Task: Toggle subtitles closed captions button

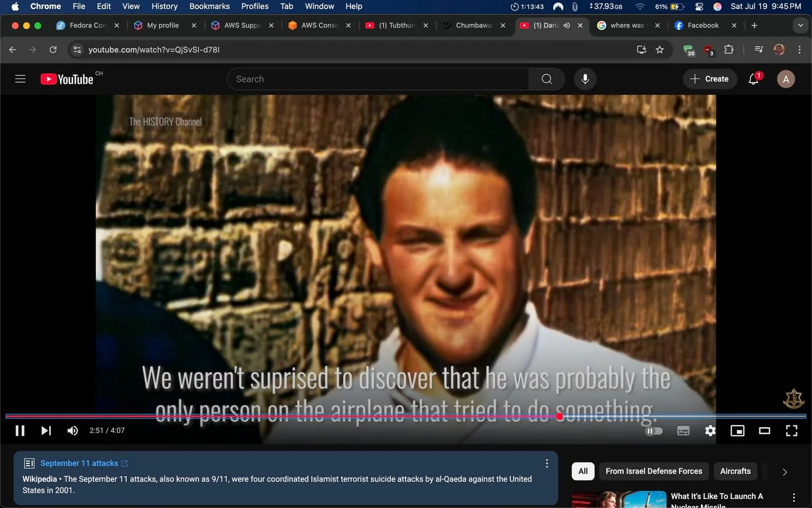Action: coord(683,431)
